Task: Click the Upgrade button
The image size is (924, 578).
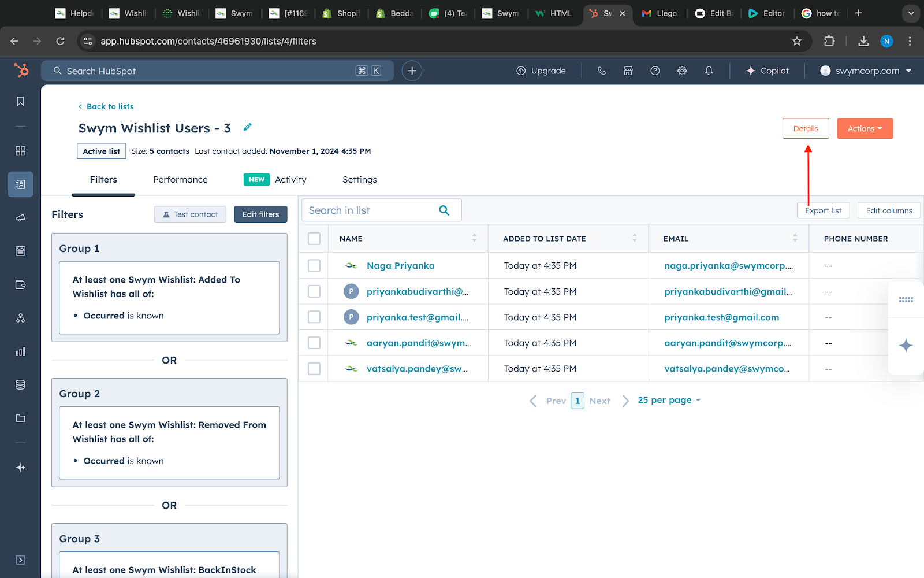Action: pos(541,71)
